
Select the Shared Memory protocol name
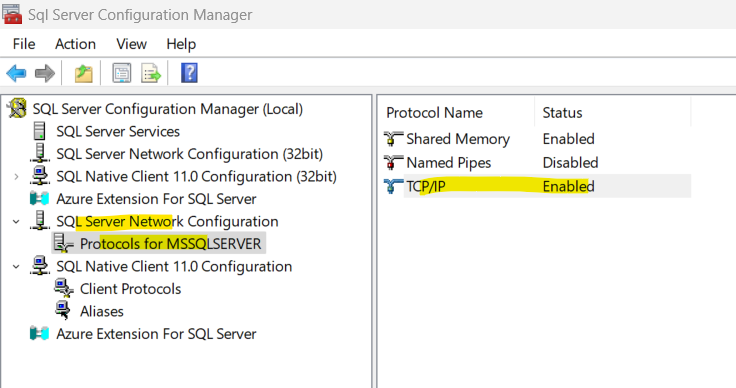click(458, 139)
